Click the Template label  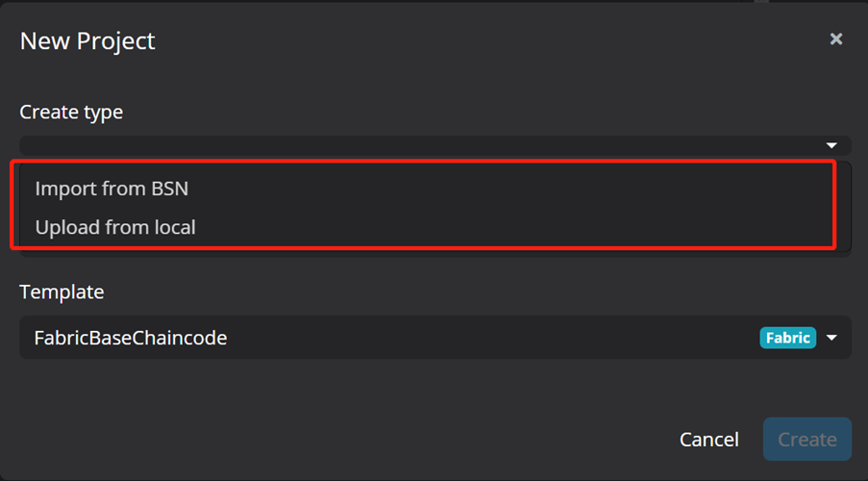tap(62, 292)
